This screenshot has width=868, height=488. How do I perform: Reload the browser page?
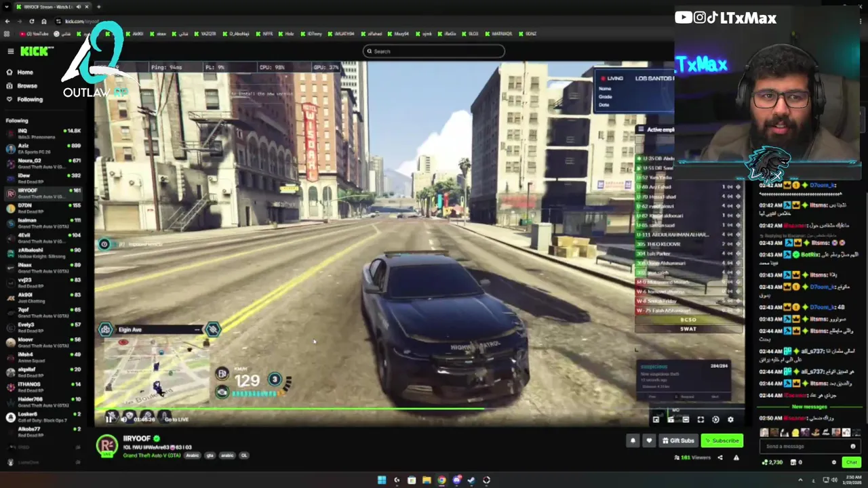coord(31,21)
